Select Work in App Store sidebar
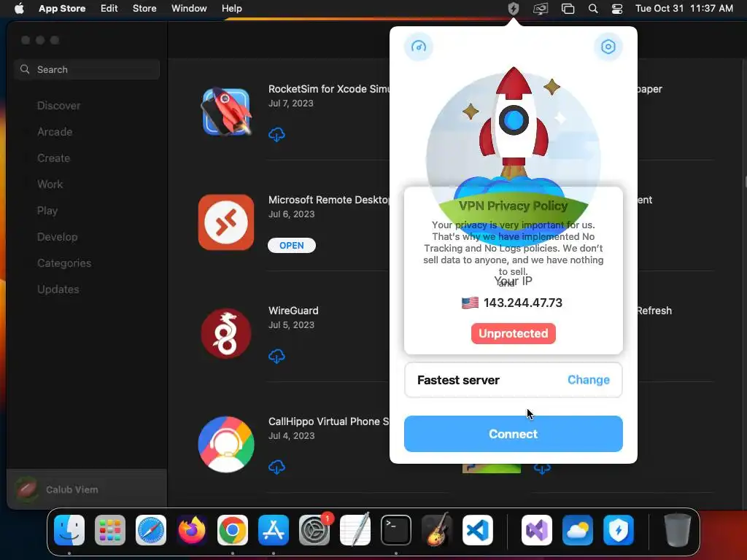The image size is (747, 560). tap(50, 184)
